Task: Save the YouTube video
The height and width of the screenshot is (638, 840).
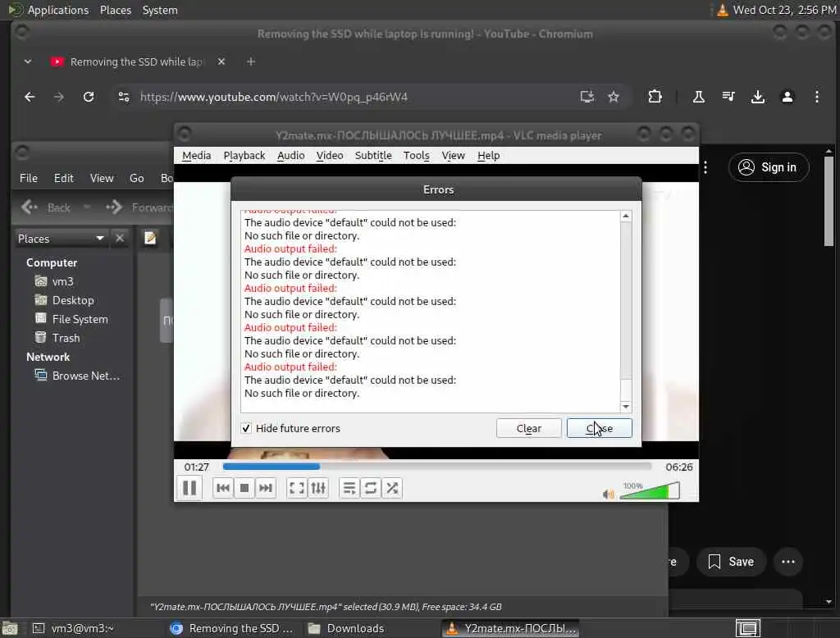Action: [731, 562]
